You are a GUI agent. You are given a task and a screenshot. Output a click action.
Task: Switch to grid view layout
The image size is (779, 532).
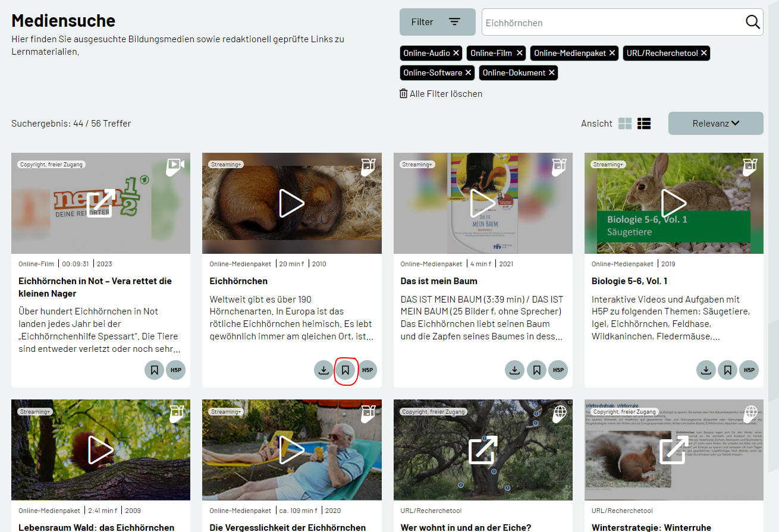[x=625, y=124]
